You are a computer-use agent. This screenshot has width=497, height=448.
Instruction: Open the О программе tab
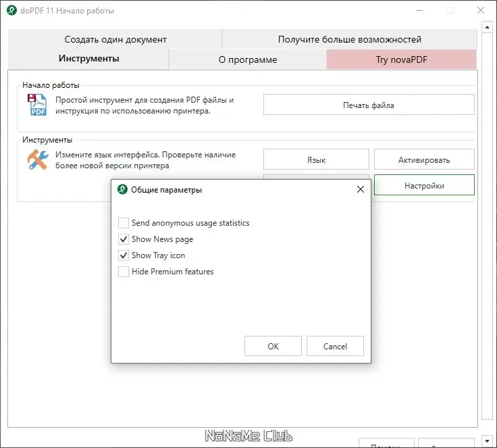[248, 59]
